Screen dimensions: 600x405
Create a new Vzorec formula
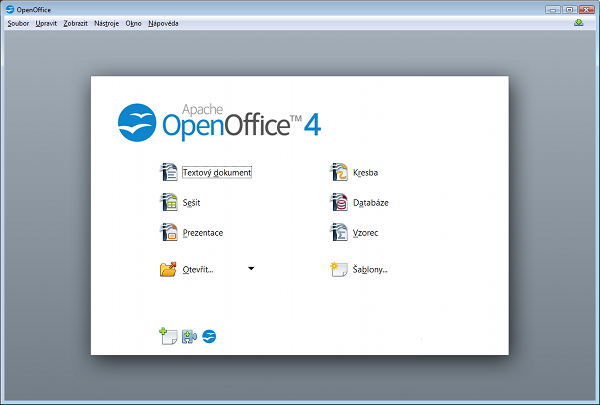(365, 233)
